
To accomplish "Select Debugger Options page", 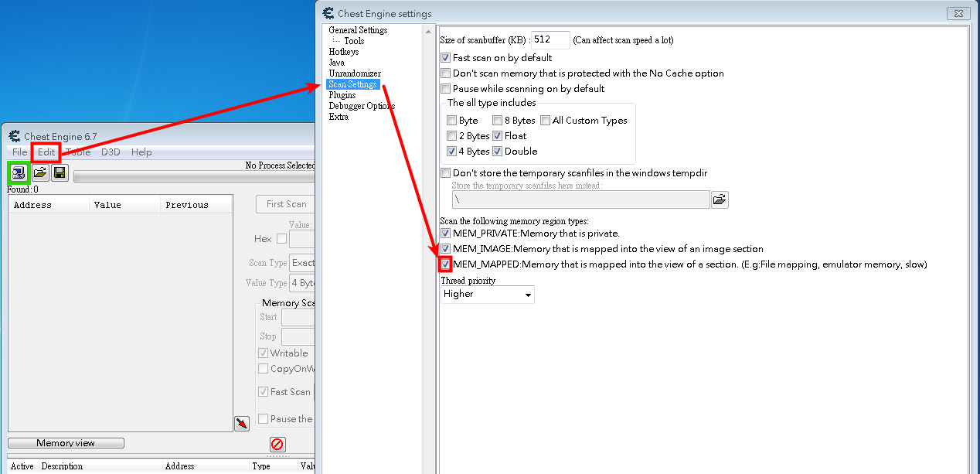I will pyautogui.click(x=362, y=106).
